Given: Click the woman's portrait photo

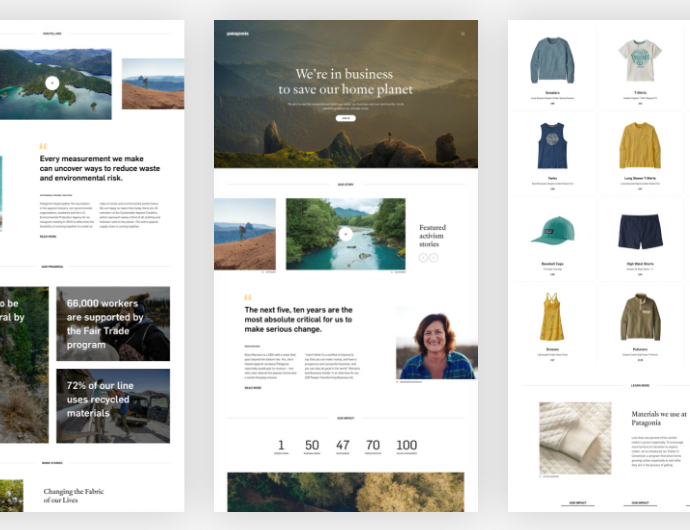Looking at the screenshot, I should point(437,343).
